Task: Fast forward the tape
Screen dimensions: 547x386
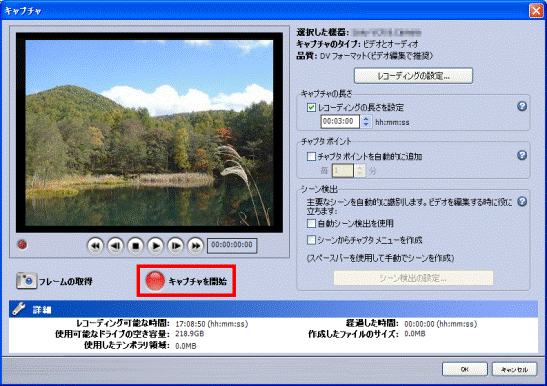Action: pos(196,246)
